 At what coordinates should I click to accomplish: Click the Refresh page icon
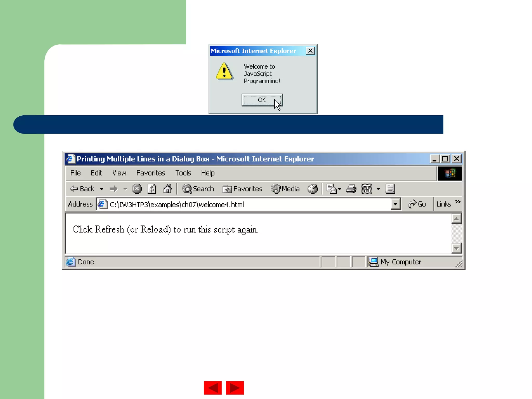click(152, 189)
